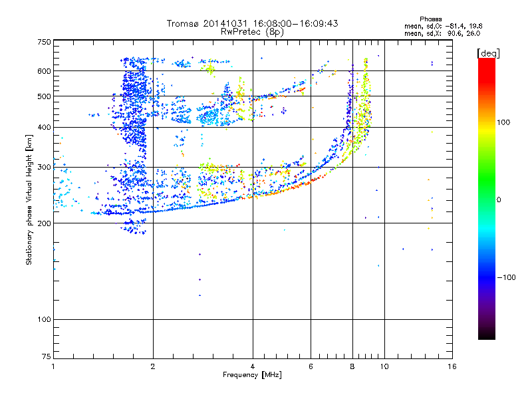This screenshot has height=399, width=532.
Task: Click the y-axis '300' tick label
Action: [44, 168]
